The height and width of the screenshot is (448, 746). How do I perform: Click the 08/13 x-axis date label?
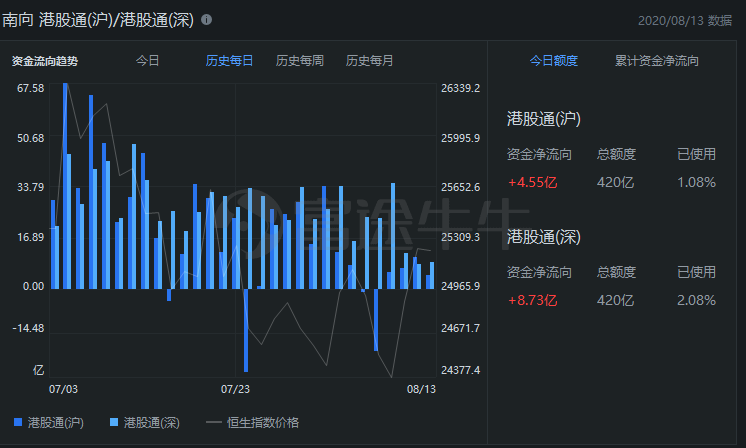click(x=421, y=390)
